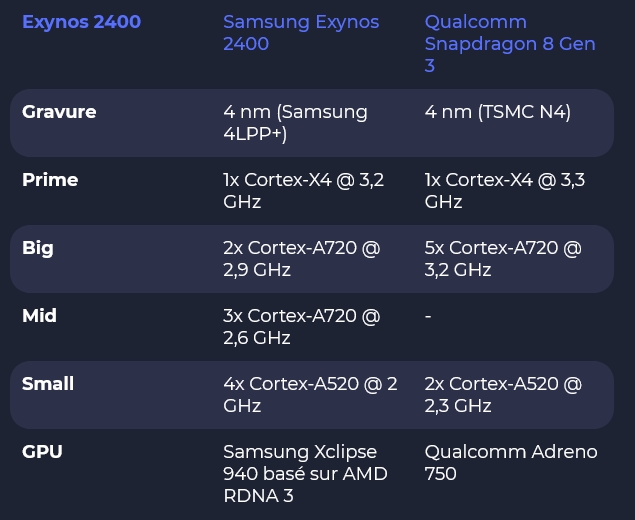Click the 4x Cortex-A520 @ 2 GHz cell
This screenshot has width=635, height=520.
(310, 395)
